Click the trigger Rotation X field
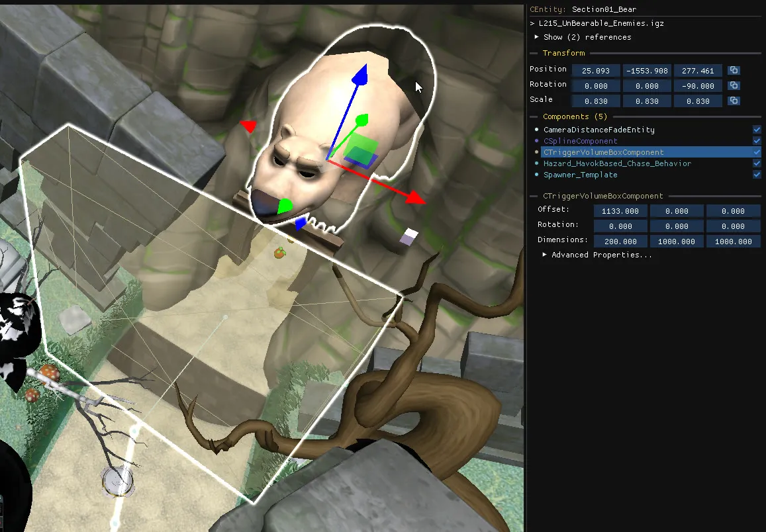Image resolution: width=766 pixels, height=532 pixels. (x=620, y=226)
